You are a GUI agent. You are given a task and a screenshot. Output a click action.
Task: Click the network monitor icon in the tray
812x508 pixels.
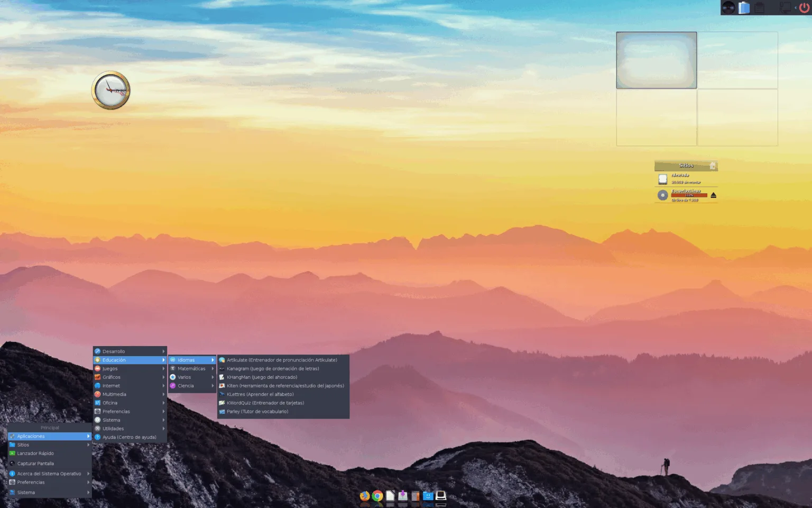(786, 7)
